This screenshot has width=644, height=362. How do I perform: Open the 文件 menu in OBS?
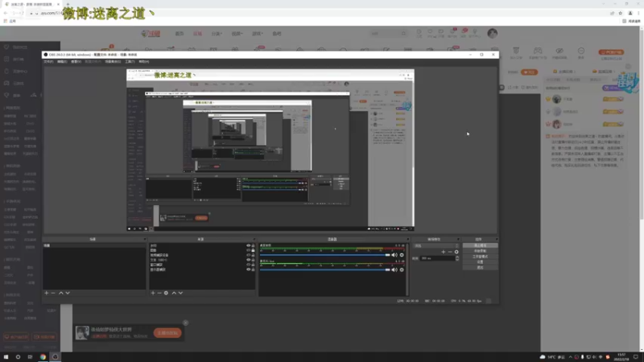tap(48, 62)
